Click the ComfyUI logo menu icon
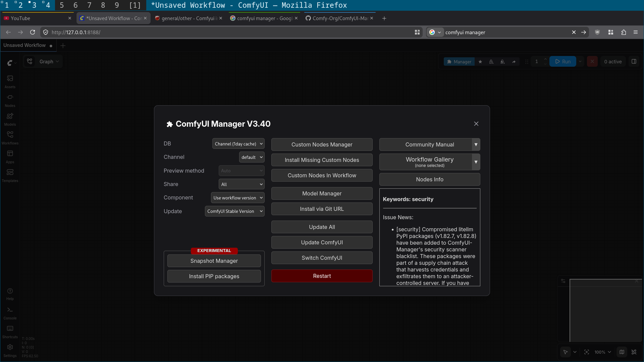This screenshot has width=644, height=362. tap(10, 63)
